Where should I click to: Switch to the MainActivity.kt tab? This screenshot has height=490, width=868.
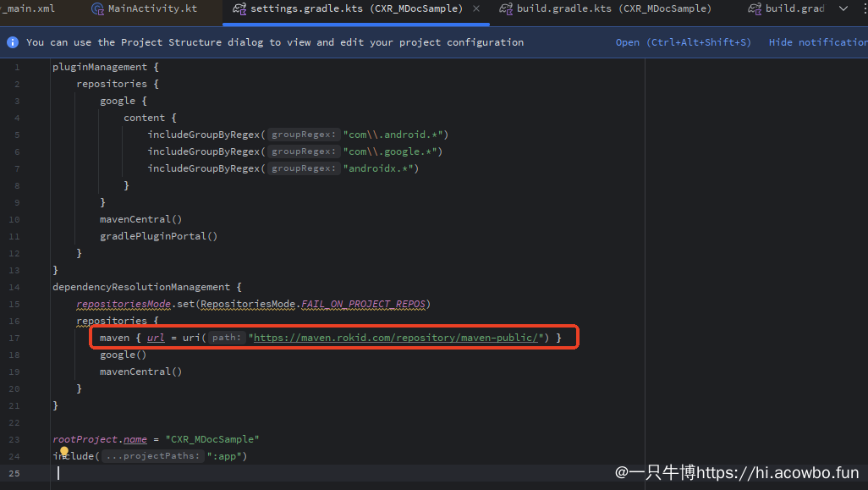point(144,8)
